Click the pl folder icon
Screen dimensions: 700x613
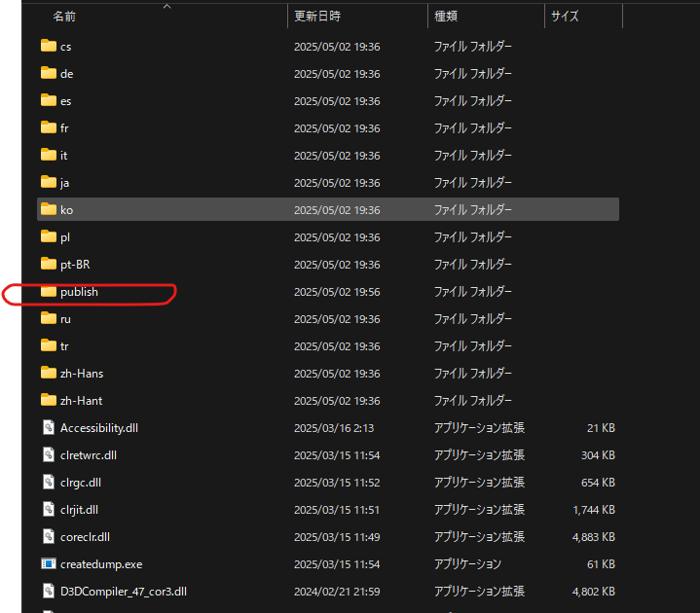(x=49, y=236)
